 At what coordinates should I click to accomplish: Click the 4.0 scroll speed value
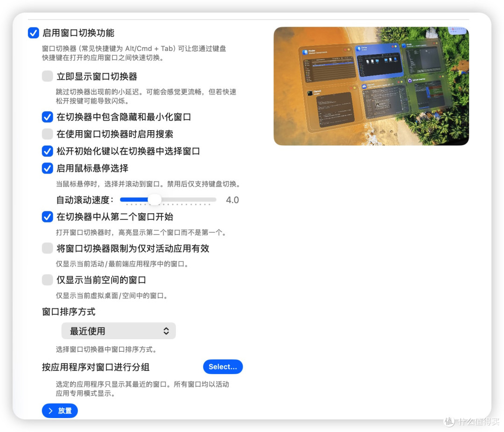[x=232, y=200]
